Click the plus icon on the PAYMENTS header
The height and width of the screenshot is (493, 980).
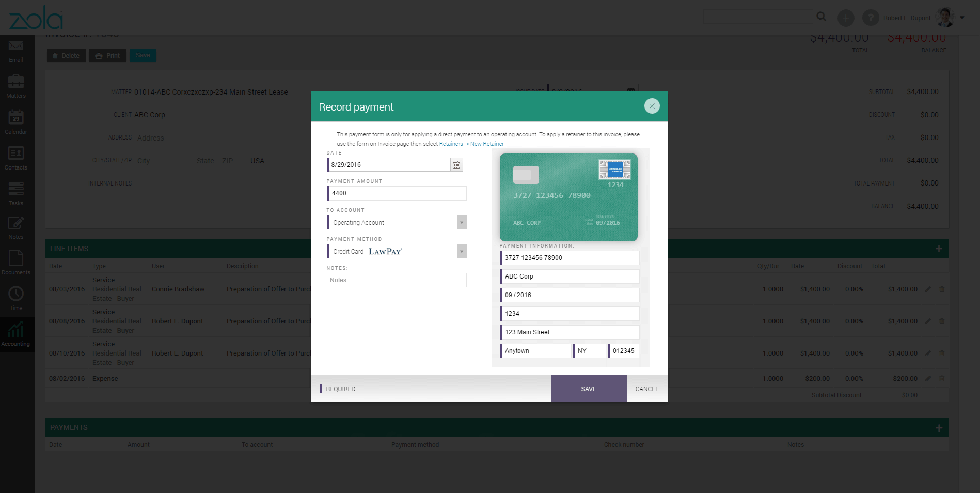pyautogui.click(x=939, y=427)
